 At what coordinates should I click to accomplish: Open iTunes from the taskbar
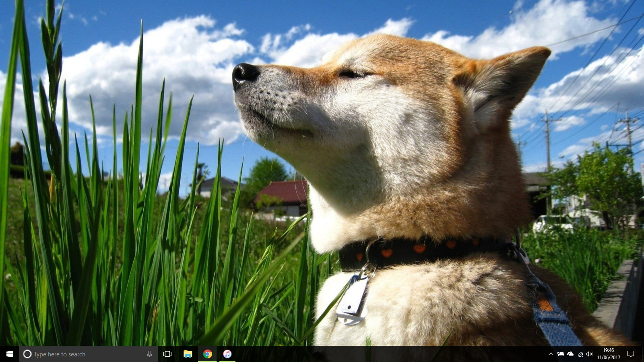227,354
